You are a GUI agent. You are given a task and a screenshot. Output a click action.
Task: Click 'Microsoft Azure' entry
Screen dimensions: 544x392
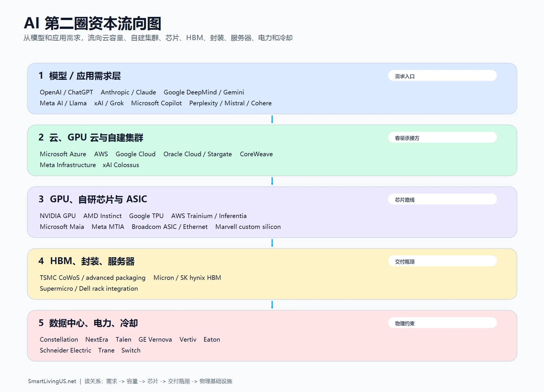(x=63, y=154)
